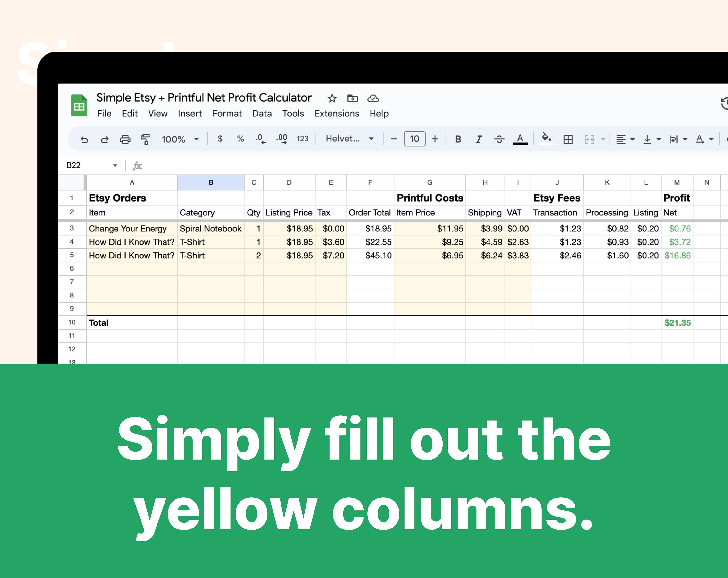
Task: Open the Edit menu
Action: [x=130, y=113]
